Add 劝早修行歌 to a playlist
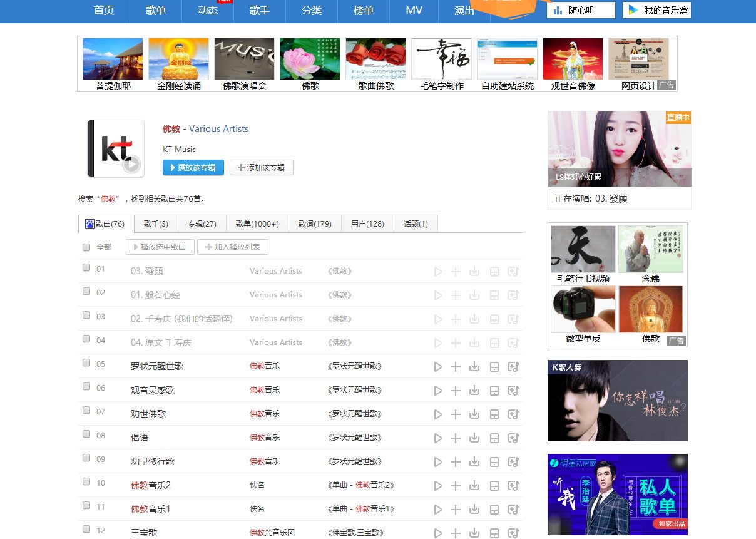Image resolution: width=756 pixels, height=539 pixels. click(513, 462)
